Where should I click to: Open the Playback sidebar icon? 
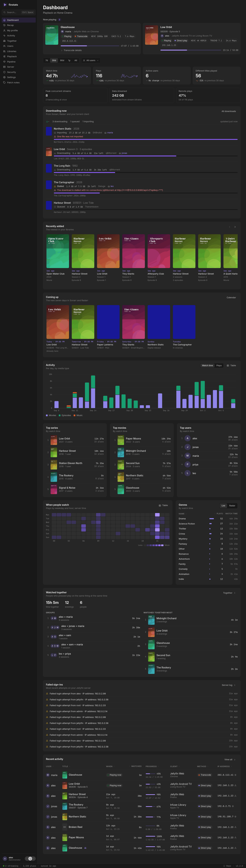pyautogui.click(x=4, y=56)
